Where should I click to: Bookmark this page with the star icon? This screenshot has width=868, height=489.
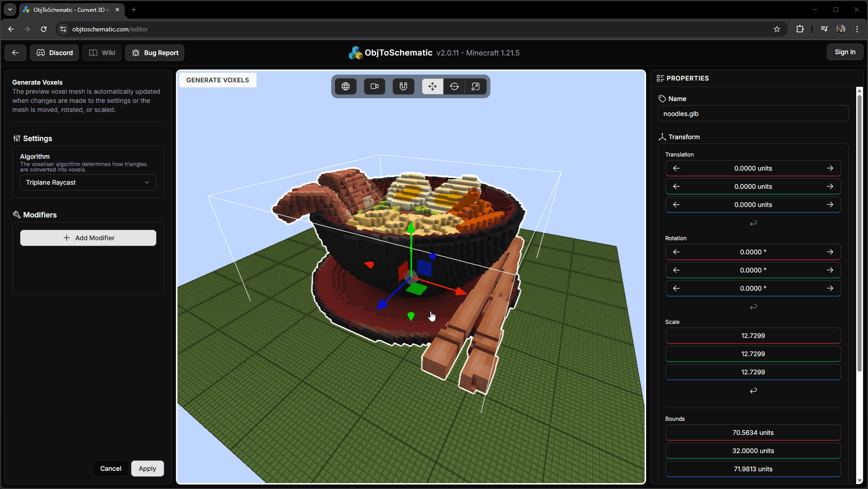coord(777,29)
